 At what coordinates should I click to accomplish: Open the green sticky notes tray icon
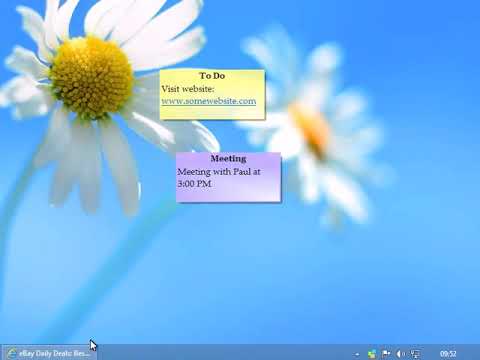click(372, 354)
